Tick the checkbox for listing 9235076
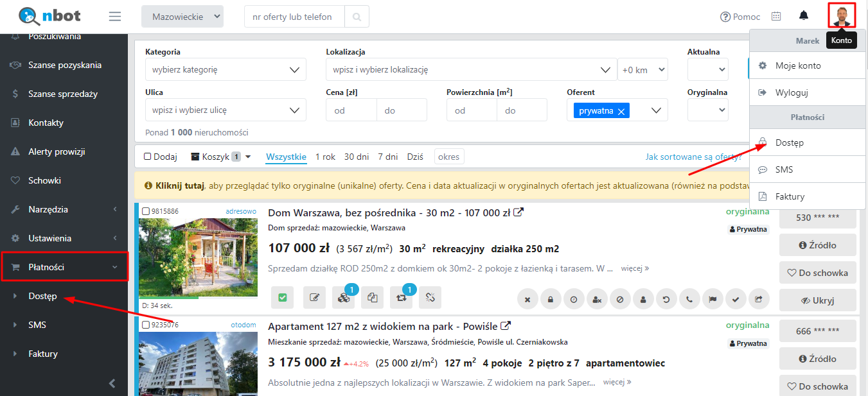The image size is (868, 396). [x=146, y=325]
